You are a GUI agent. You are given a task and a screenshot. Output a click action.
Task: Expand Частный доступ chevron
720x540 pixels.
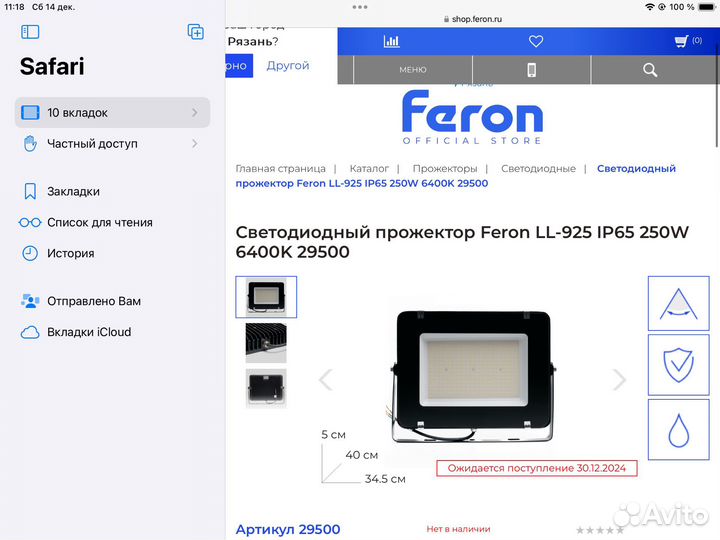[x=195, y=144]
